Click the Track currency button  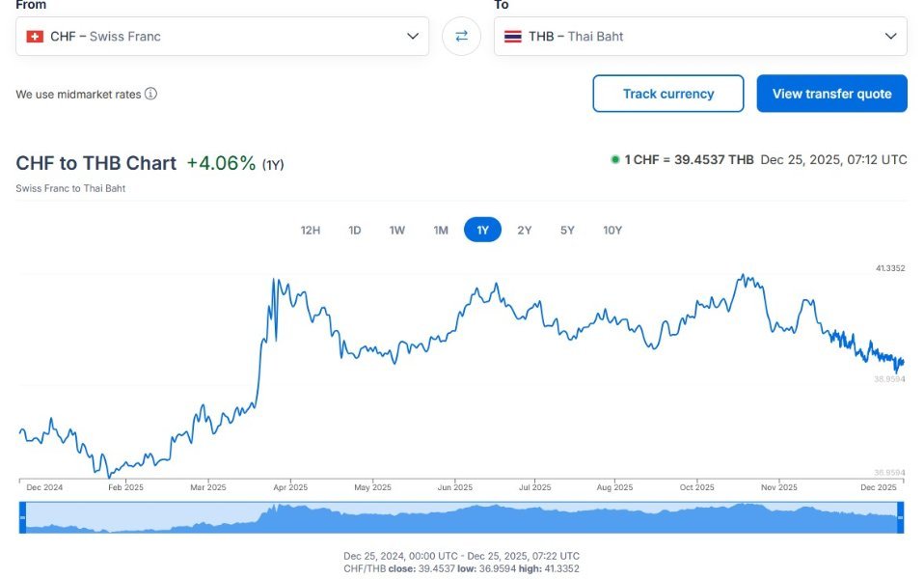coord(668,94)
